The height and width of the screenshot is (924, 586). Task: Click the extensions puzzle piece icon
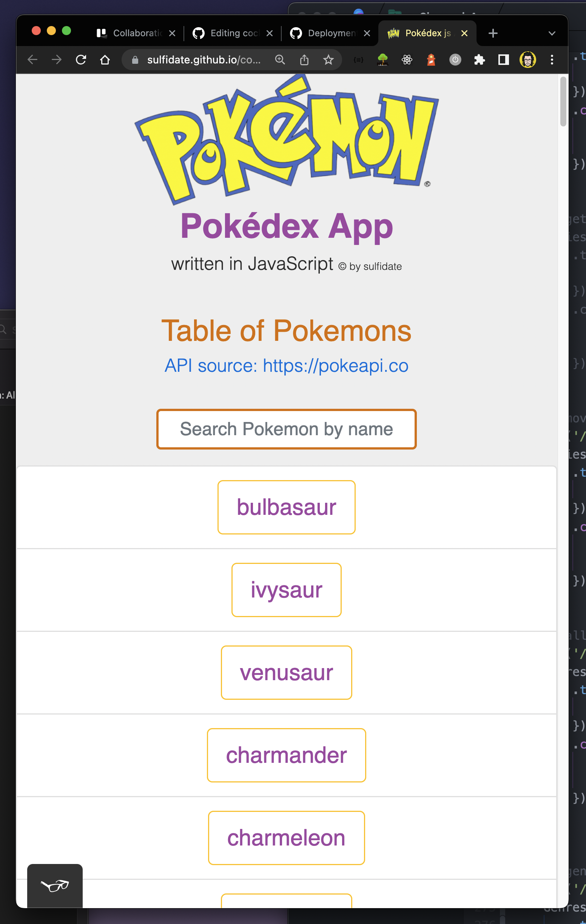[x=479, y=60]
